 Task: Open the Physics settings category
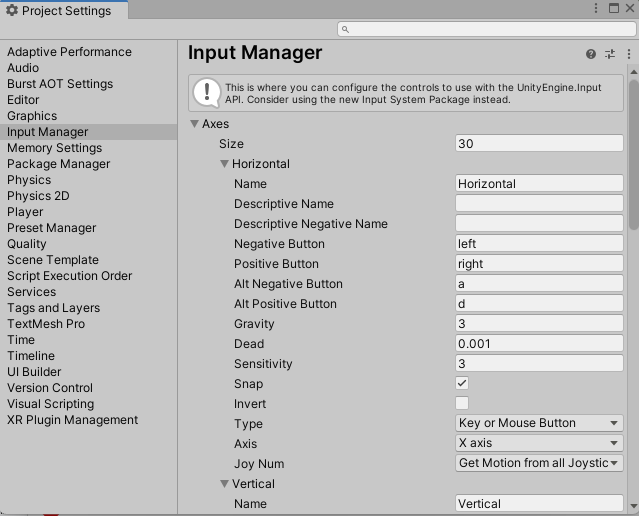(29, 180)
